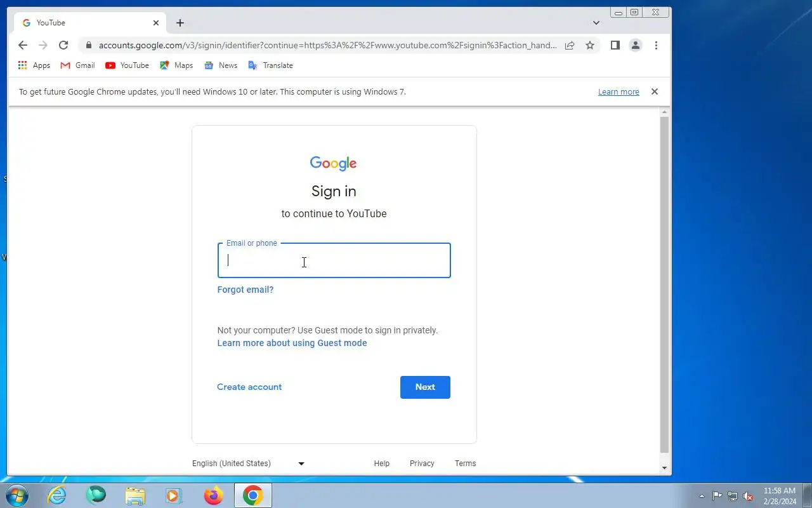Click the Google logo
Viewport: 812px width, 508px height.
pos(334,163)
